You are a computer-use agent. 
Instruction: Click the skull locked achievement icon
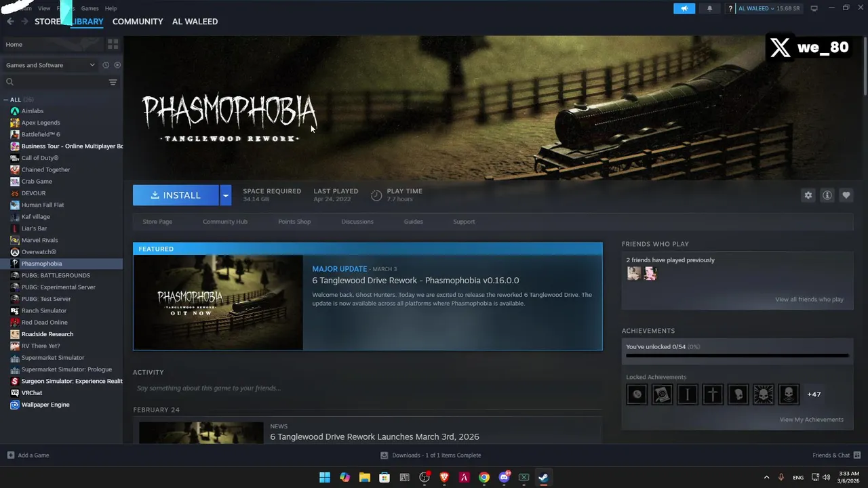coord(764,394)
